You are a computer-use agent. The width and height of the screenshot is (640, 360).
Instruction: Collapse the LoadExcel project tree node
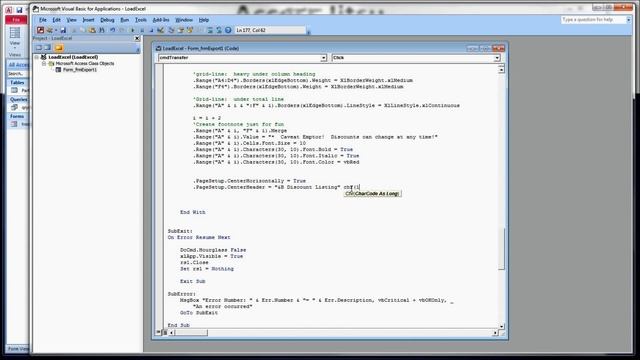37,57
